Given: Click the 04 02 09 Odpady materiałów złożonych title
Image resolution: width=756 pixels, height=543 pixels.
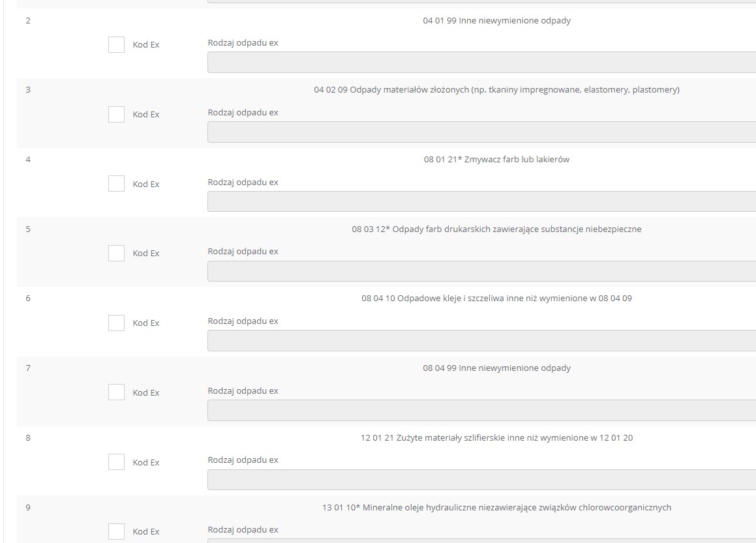Looking at the screenshot, I should [496, 90].
